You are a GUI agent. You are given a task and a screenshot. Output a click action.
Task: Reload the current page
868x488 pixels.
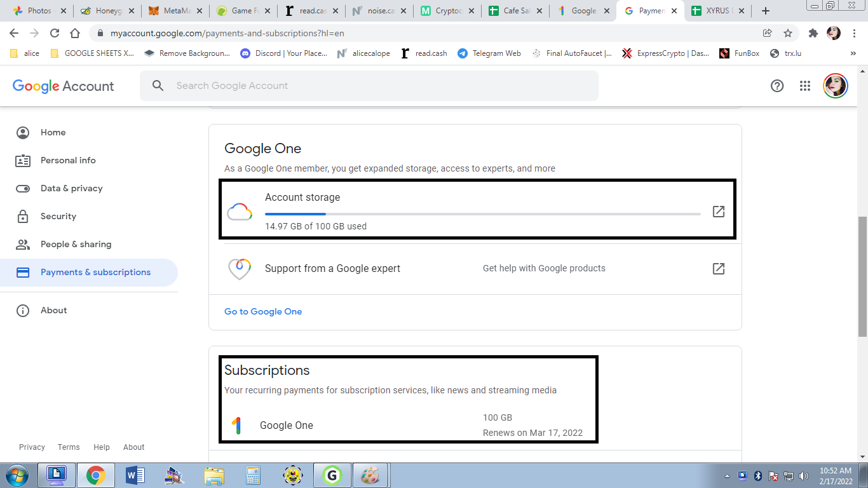pos(55,33)
